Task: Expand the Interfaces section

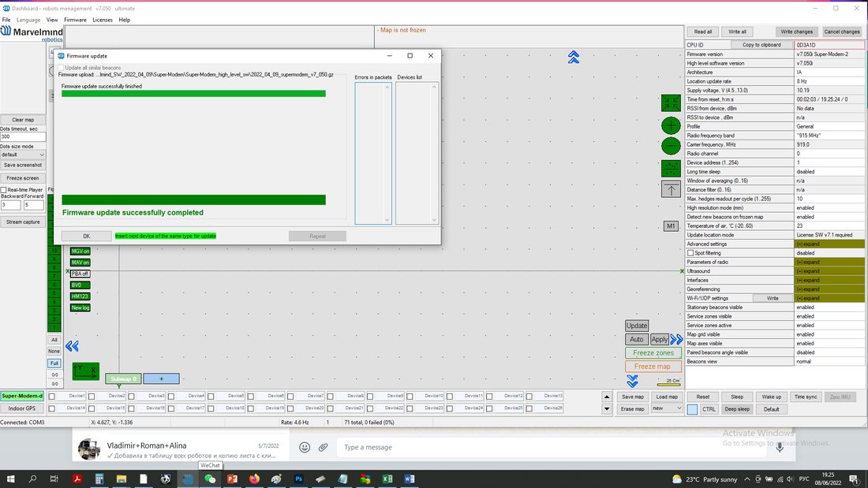Action: pyautogui.click(x=829, y=280)
